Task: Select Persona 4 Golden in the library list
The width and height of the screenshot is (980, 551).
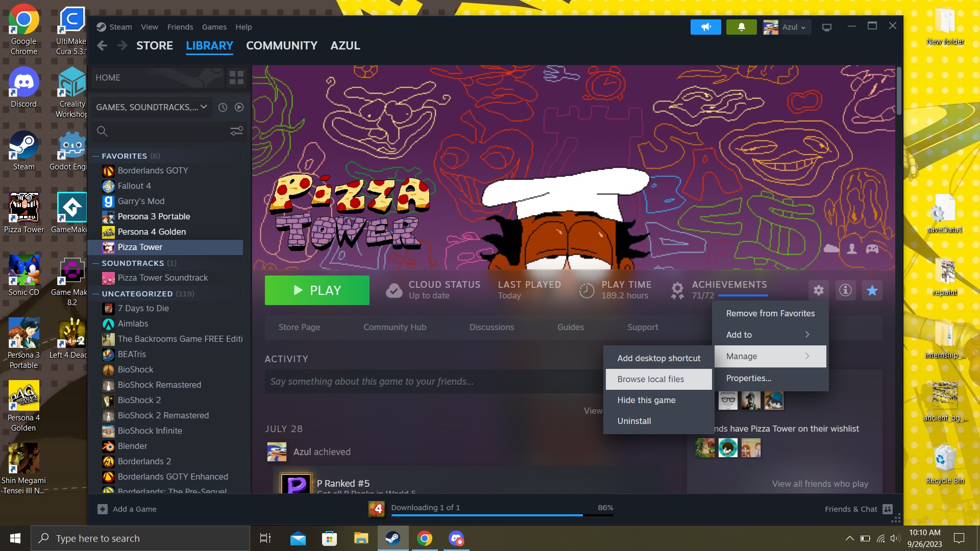Action: tap(151, 232)
